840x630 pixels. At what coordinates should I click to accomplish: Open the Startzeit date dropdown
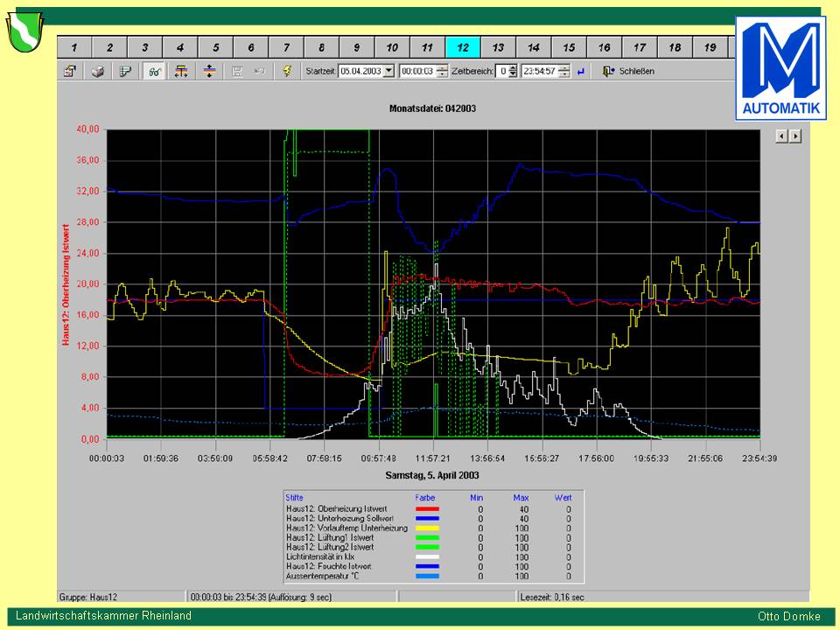click(x=389, y=71)
